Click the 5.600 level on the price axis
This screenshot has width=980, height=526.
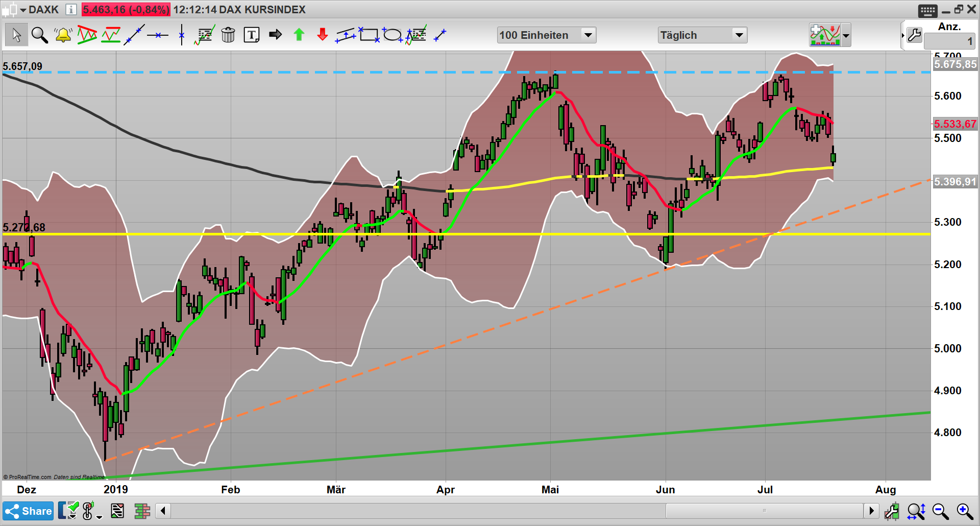click(948, 96)
